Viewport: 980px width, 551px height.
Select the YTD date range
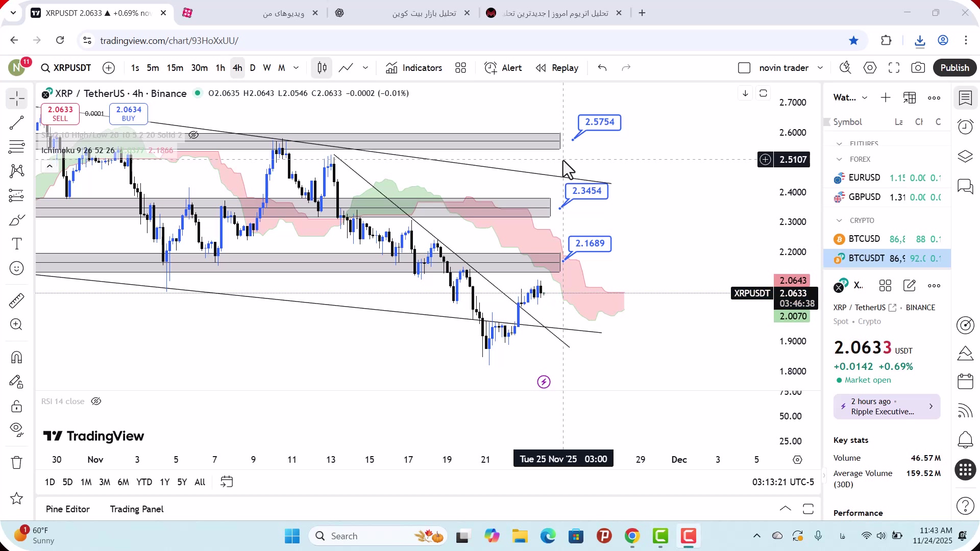coord(144,482)
